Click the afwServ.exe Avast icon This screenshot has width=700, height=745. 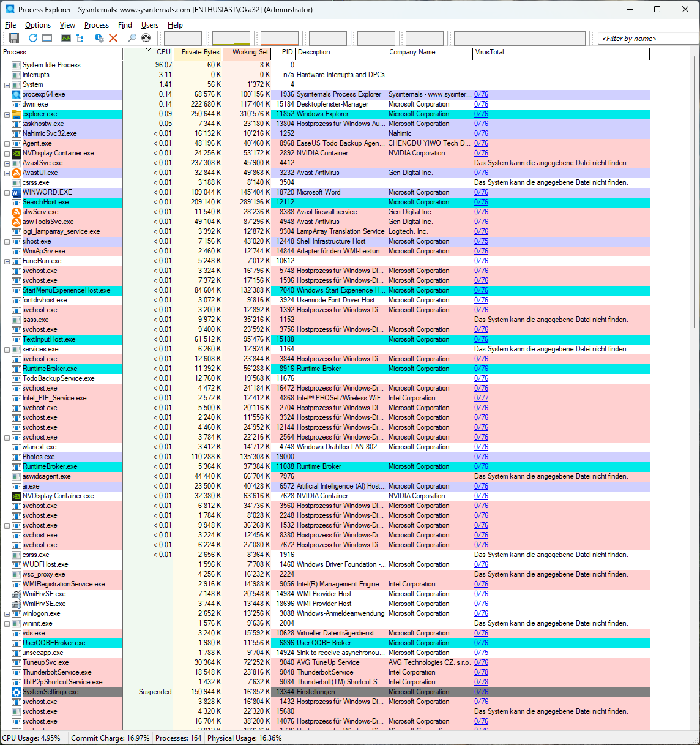tap(17, 212)
